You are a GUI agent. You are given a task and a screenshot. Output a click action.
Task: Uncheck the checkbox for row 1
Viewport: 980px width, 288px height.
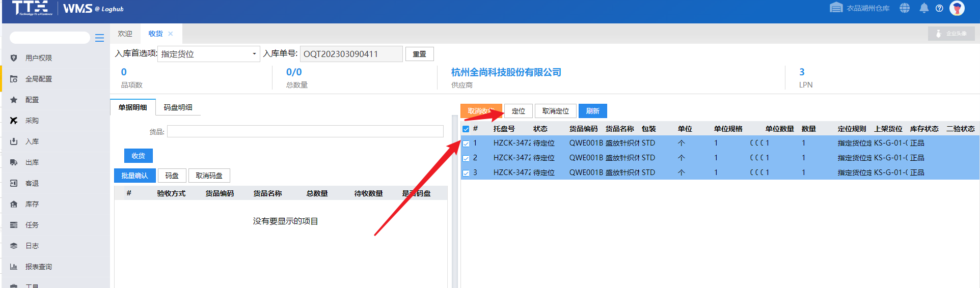pyautogui.click(x=466, y=143)
